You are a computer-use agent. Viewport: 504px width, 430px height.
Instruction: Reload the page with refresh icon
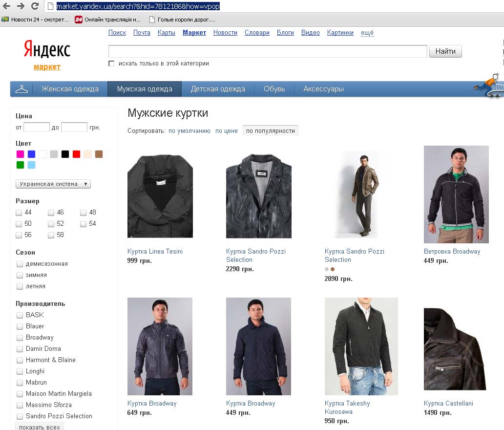[34, 6]
